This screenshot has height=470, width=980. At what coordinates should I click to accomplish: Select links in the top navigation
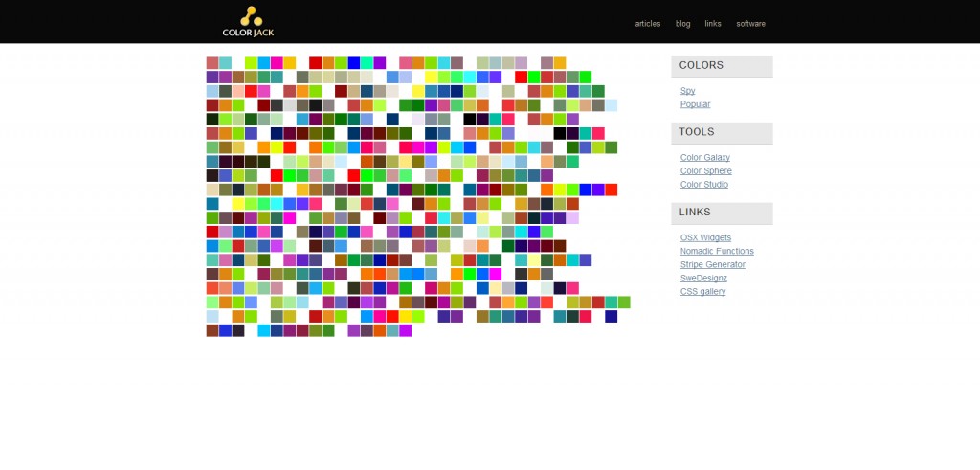pos(712,24)
